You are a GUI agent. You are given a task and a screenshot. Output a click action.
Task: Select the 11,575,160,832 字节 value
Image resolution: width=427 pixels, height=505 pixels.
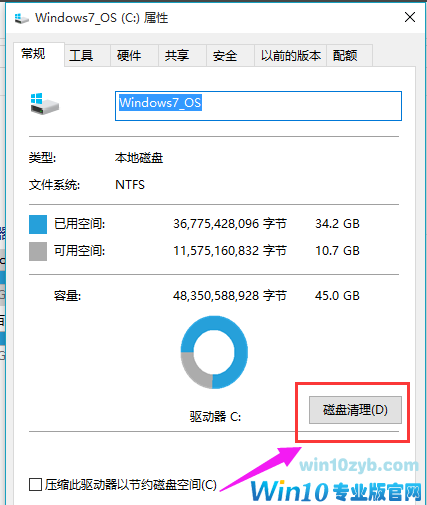[x=230, y=251]
